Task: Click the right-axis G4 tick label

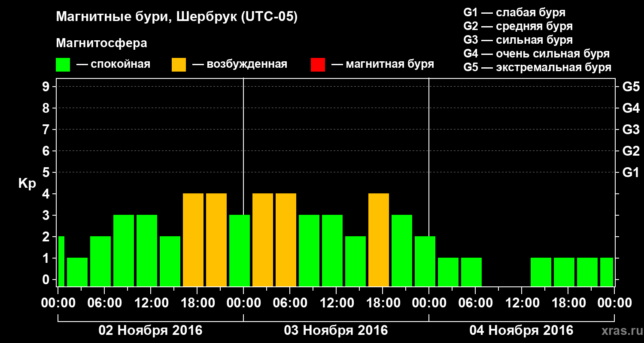Action: pyautogui.click(x=631, y=108)
